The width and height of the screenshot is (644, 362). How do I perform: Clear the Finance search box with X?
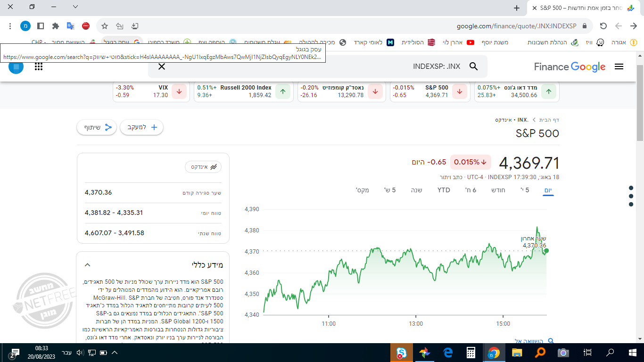click(x=162, y=66)
